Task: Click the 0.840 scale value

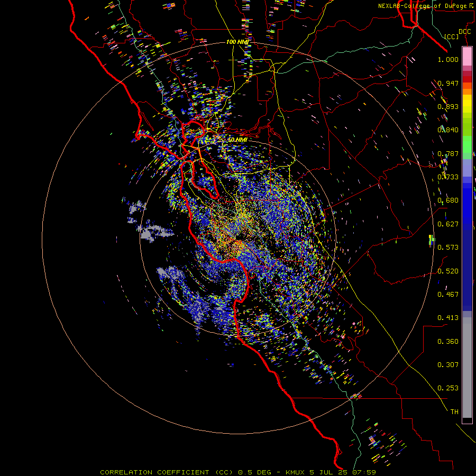Action: tap(448, 130)
